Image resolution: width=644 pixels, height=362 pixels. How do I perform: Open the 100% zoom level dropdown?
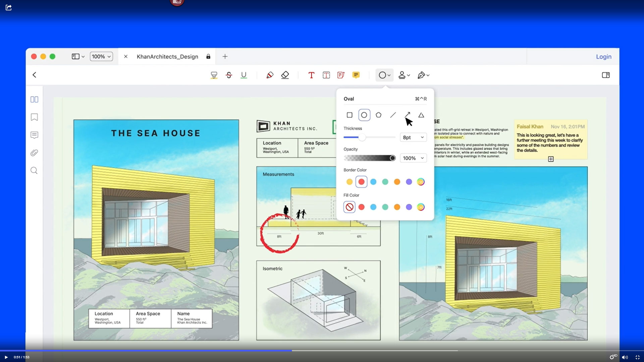click(x=101, y=57)
